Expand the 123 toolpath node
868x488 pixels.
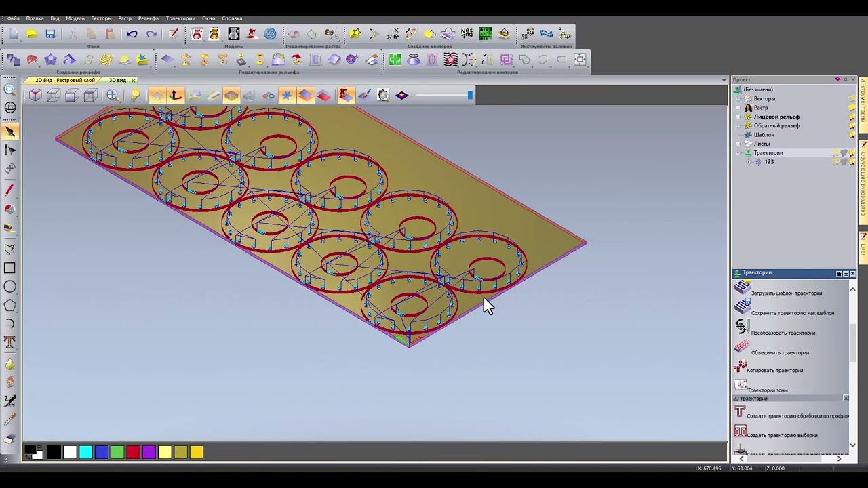748,162
